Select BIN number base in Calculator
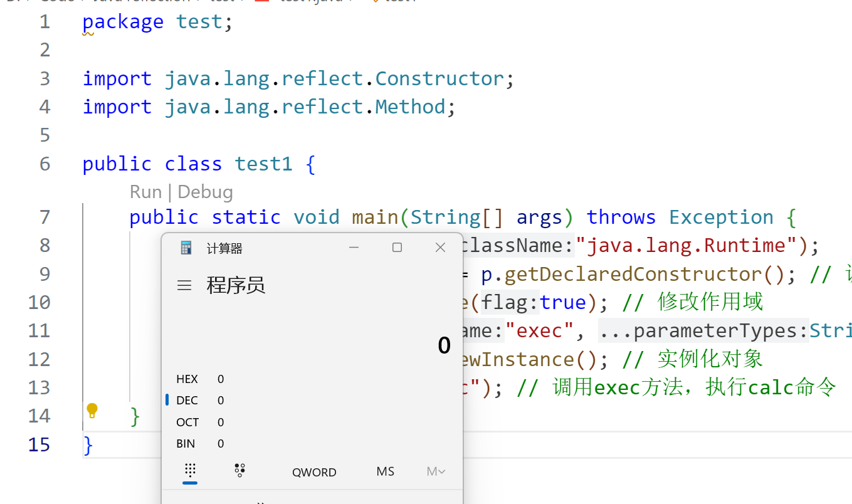The image size is (852, 504). coord(201,444)
